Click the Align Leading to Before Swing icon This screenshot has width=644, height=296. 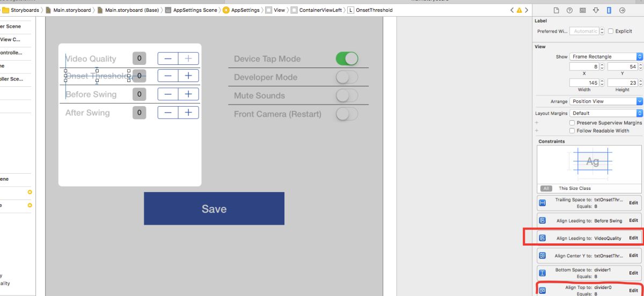[x=543, y=220]
